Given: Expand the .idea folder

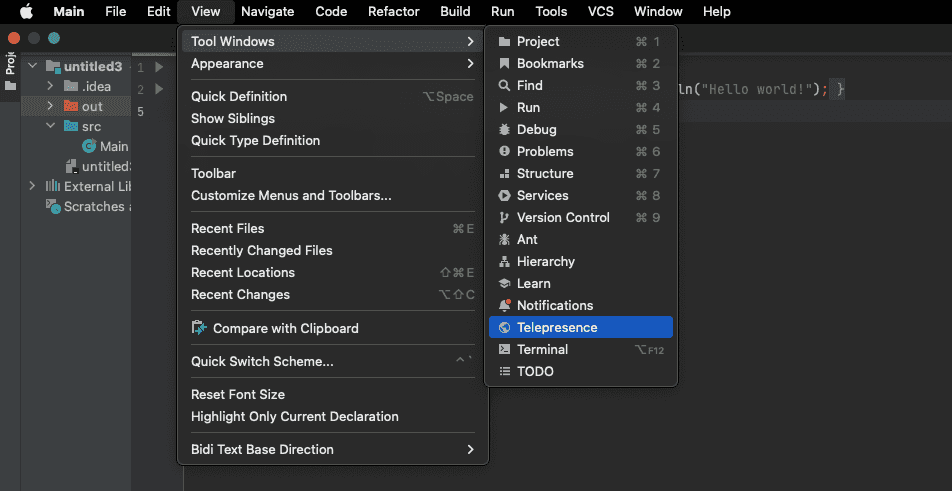Looking at the screenshot, I should (x=50, y=86).
